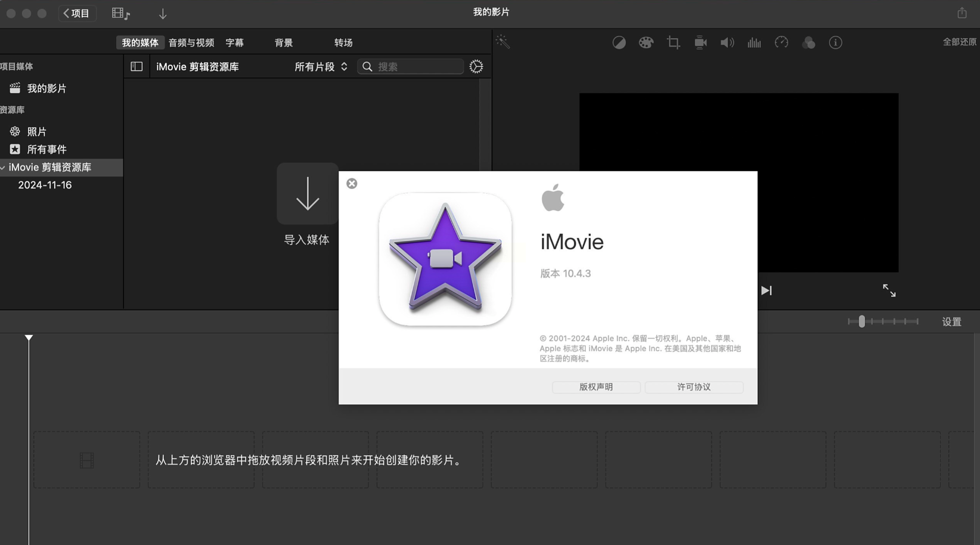
Task: Select the 2024-11-16 event
Action: pos(45,185)
